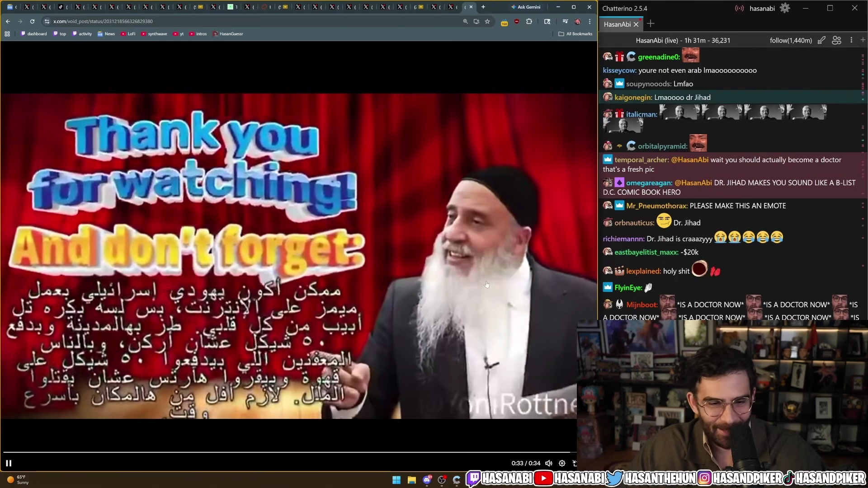Open Chrome three-dot menu
This screenshot has height=488, width=868.
[590, 21]
